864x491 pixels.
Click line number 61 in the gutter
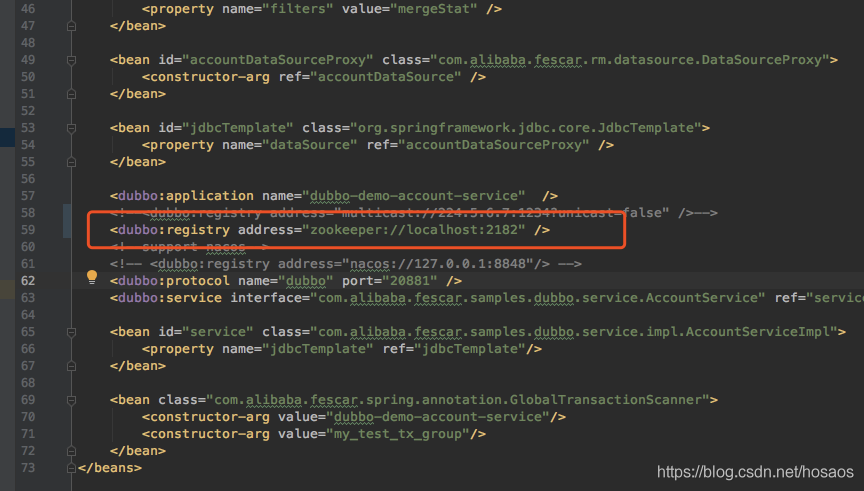pyautogui.click(x=28, y=264)
